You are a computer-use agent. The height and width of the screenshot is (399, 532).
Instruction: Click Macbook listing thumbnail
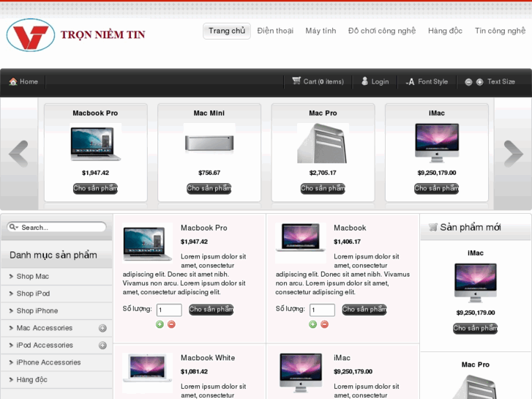click(301, 243)
